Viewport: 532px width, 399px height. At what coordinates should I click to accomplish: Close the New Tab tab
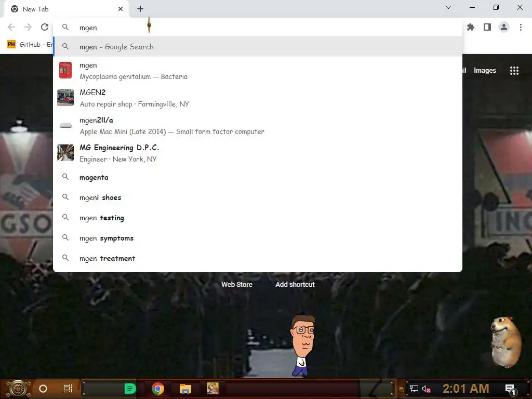(x=121, y=9)
